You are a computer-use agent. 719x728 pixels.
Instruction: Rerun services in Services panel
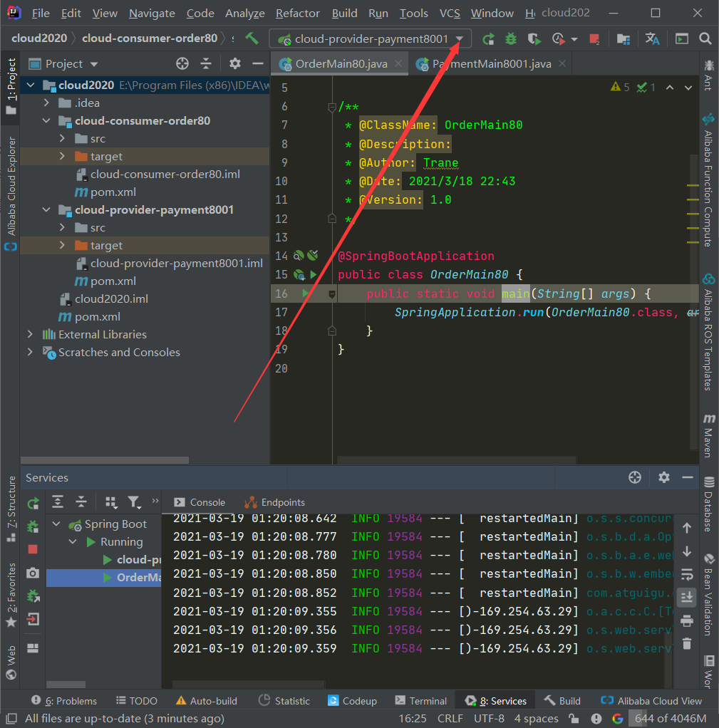tap(33, 504)
